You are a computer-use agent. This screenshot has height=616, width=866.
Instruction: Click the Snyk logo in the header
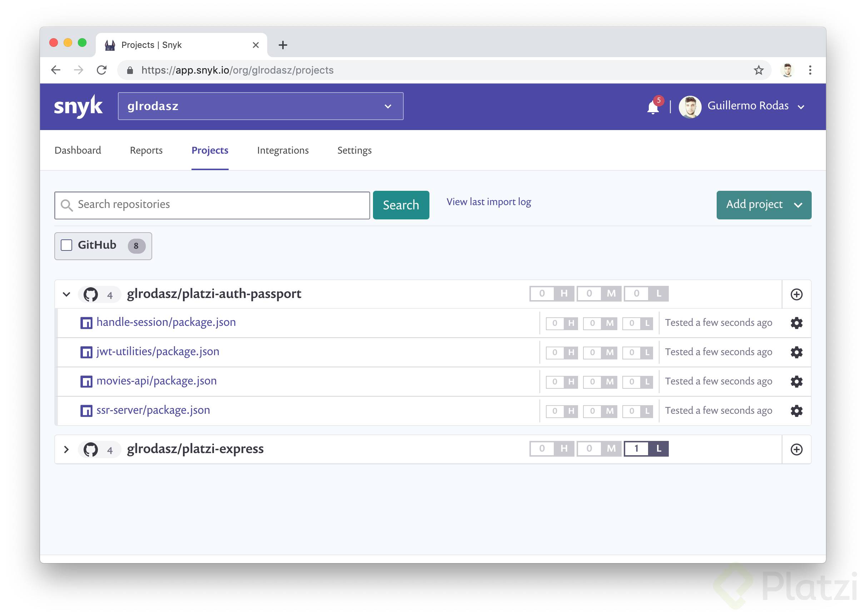tap(78, 106)
